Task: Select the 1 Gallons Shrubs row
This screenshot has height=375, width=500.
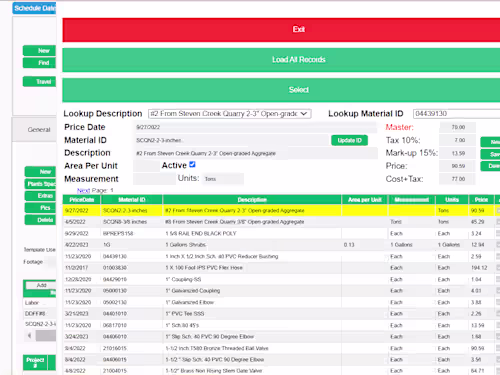Action: click(281, 245)
